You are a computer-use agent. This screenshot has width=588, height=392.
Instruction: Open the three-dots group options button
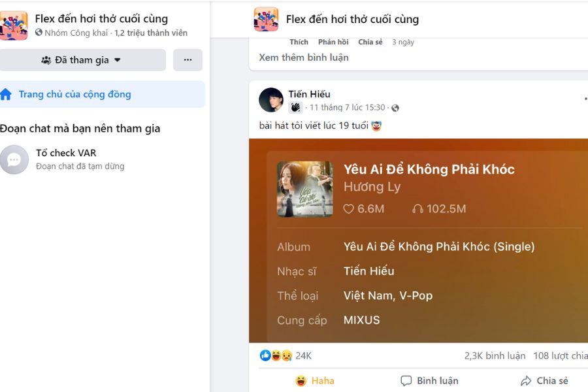pos(188,60)
